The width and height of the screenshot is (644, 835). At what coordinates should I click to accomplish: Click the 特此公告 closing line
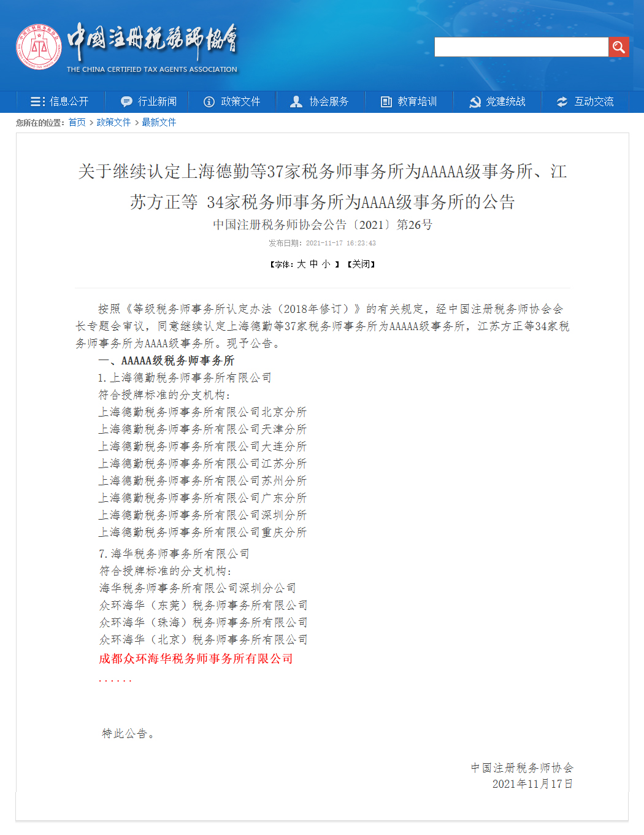(128, 734)
